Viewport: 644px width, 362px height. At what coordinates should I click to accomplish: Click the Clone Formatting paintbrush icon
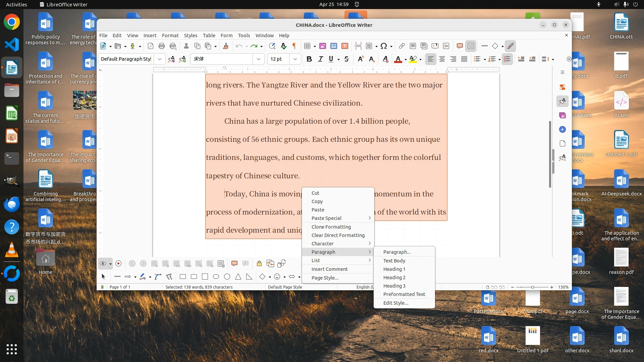(226, 46)
